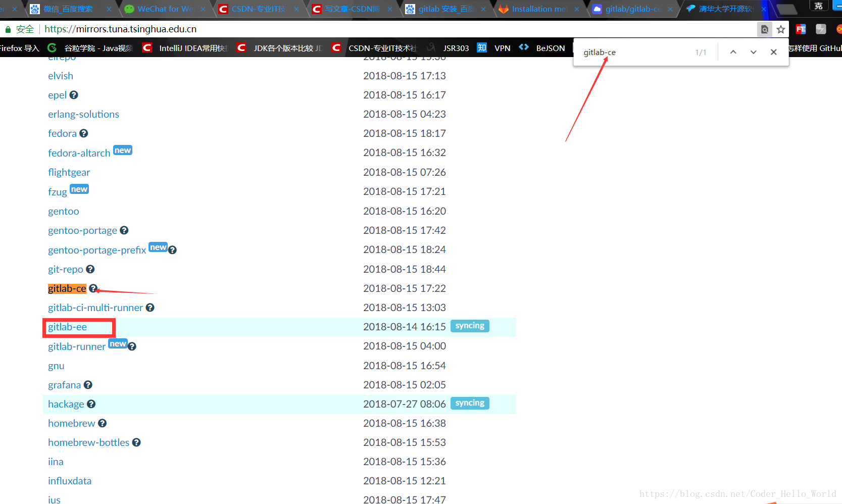Open the gitlab-ci-multi-runner link

(x=95, y=308)
